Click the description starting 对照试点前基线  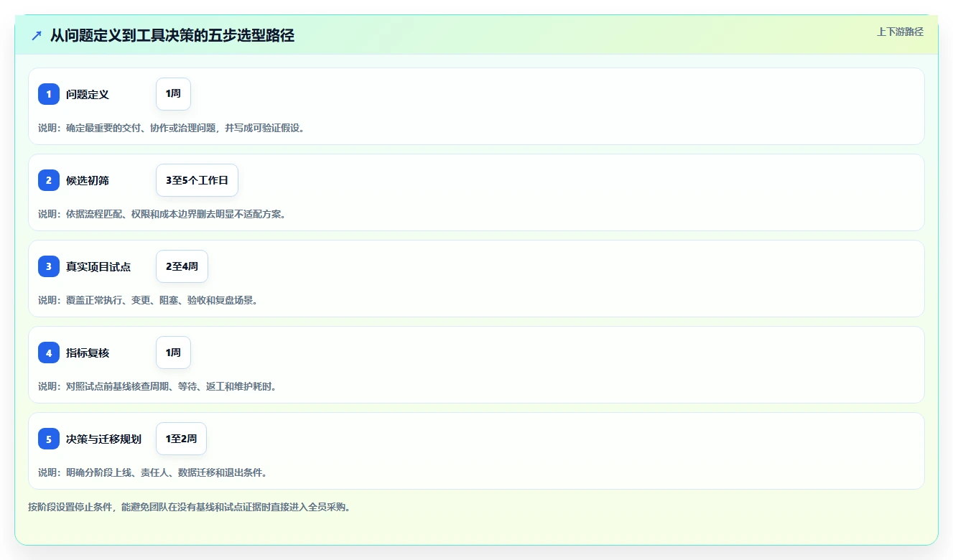[157, 386]
